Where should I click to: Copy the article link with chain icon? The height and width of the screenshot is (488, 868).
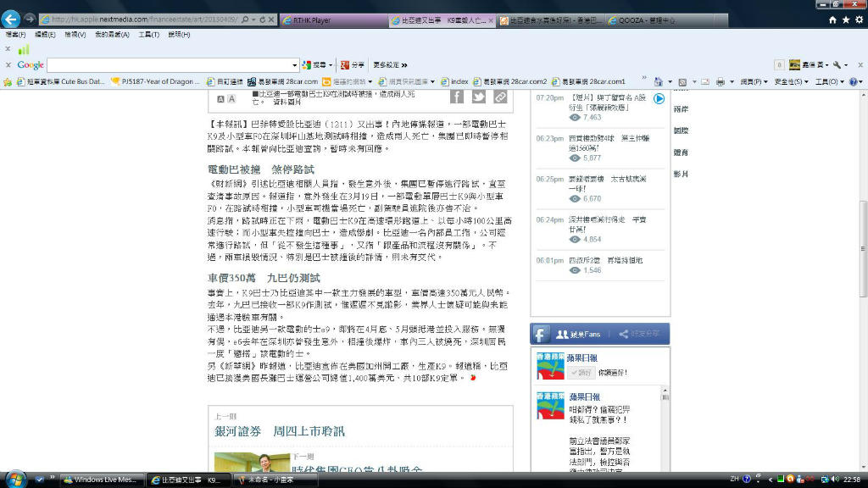tap(500, 97)
